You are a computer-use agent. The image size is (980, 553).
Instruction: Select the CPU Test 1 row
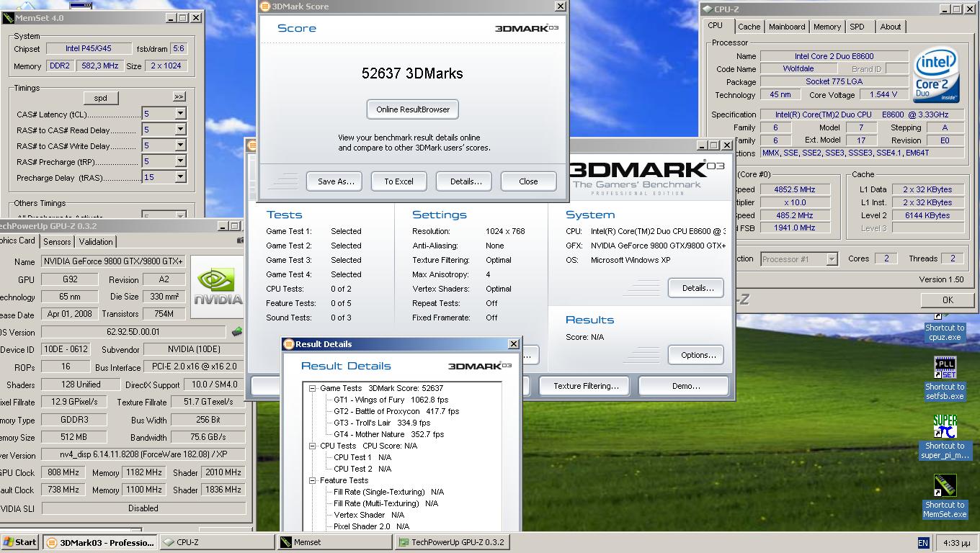[362, 457]
